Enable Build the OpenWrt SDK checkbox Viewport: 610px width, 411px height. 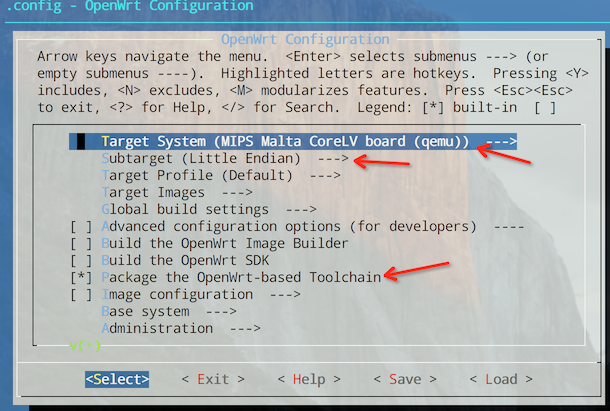80,260
